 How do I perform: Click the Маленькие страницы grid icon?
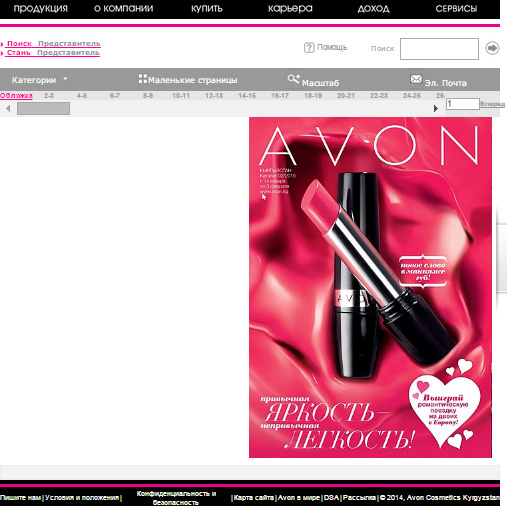click(x=143, y=79)
